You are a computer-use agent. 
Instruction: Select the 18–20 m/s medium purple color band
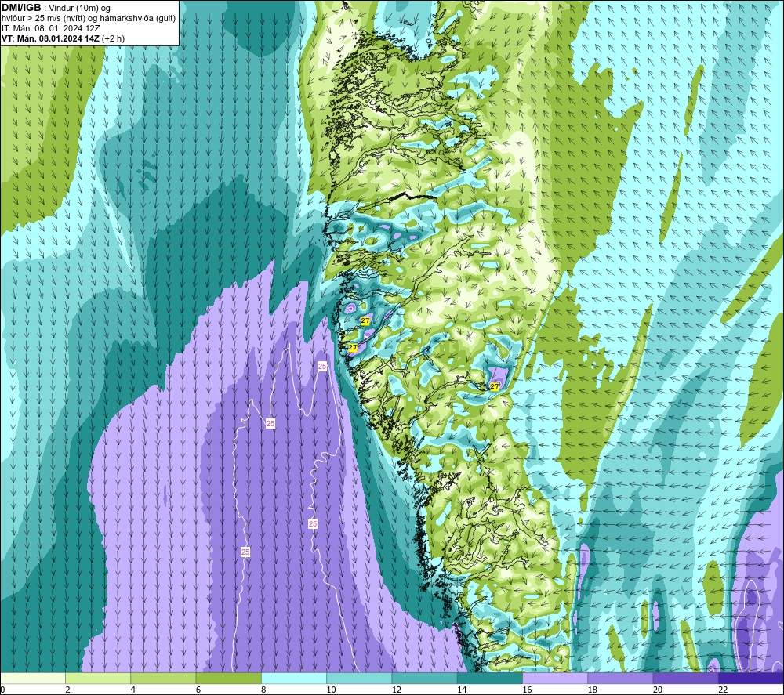620,678
